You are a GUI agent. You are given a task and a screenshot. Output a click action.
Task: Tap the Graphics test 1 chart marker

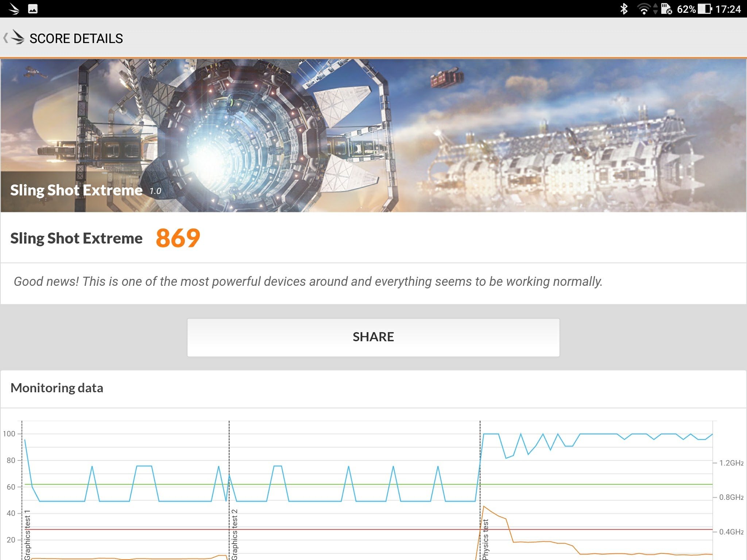point(27,535)
